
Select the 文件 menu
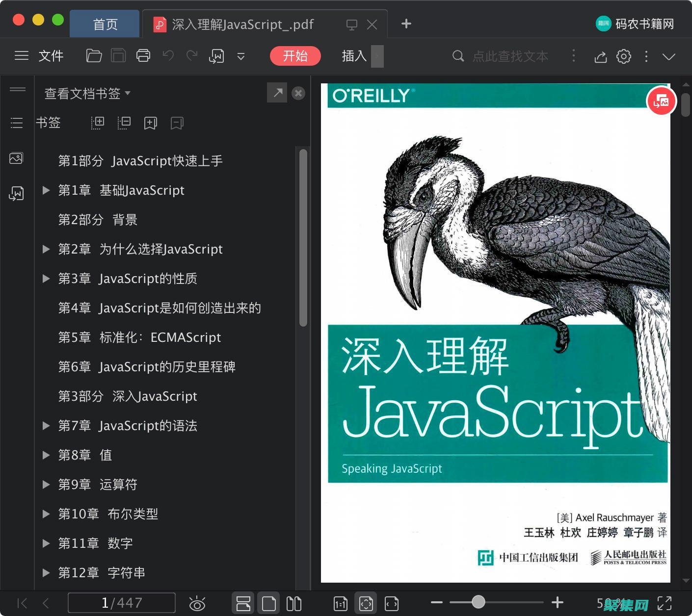[51, 56]
